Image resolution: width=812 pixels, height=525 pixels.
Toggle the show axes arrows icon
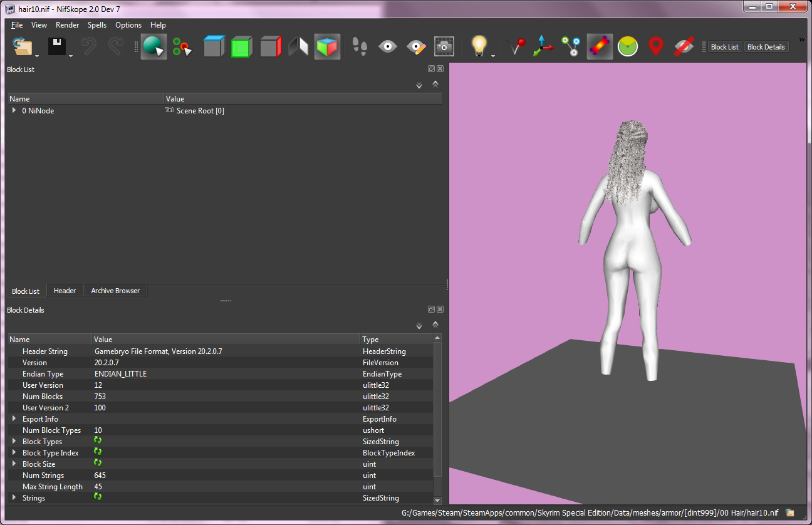point(543,47)
